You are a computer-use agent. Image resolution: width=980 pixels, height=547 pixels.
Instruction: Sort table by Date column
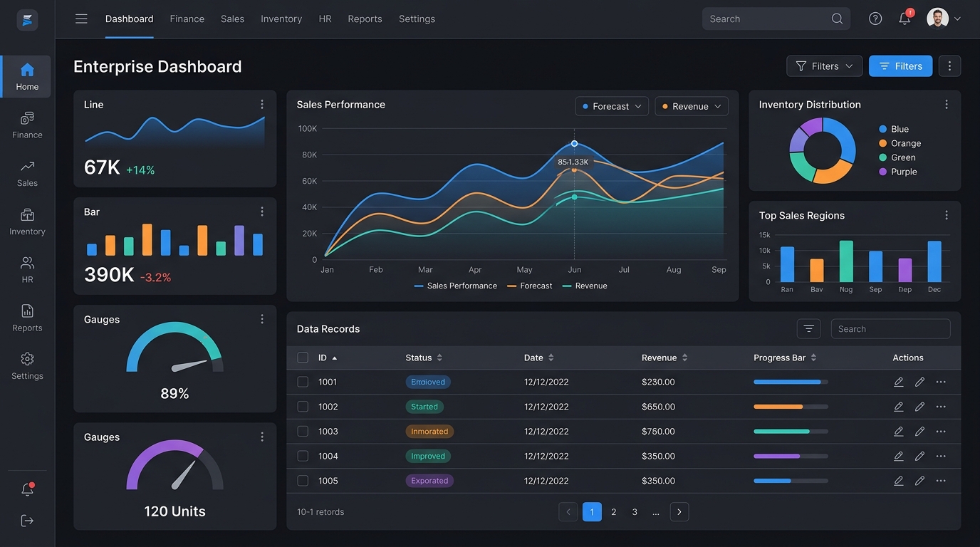pyautogui.click(x=539, y=358)
